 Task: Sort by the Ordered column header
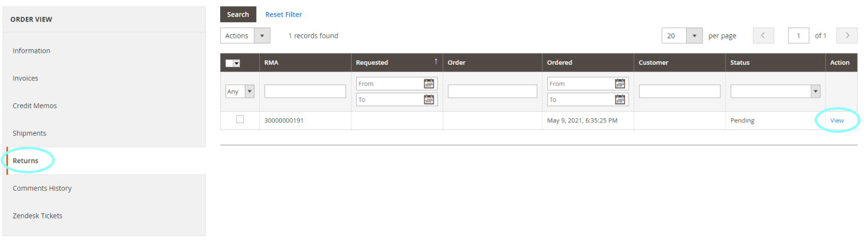pyautogui.click(x=588, y=62)
